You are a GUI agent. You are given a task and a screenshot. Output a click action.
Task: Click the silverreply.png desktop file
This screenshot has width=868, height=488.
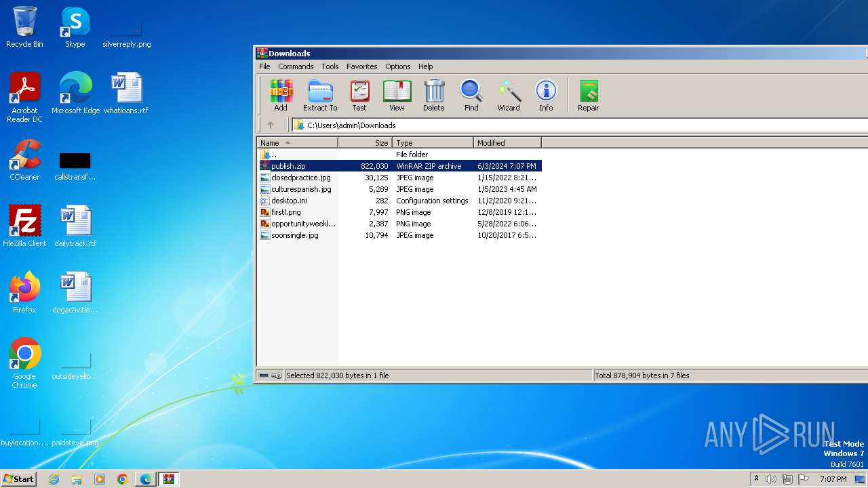[127, 34]
